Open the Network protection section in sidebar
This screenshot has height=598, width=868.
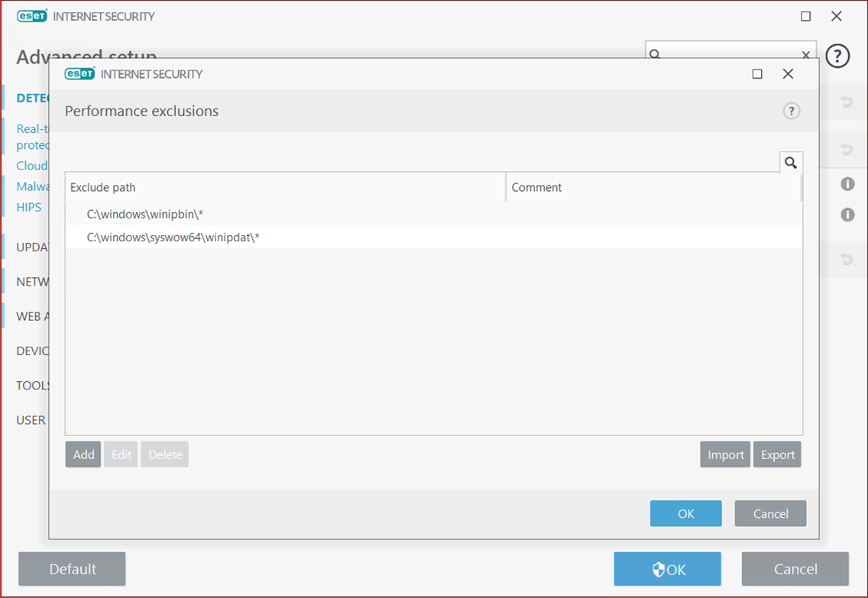click(32, 282)
